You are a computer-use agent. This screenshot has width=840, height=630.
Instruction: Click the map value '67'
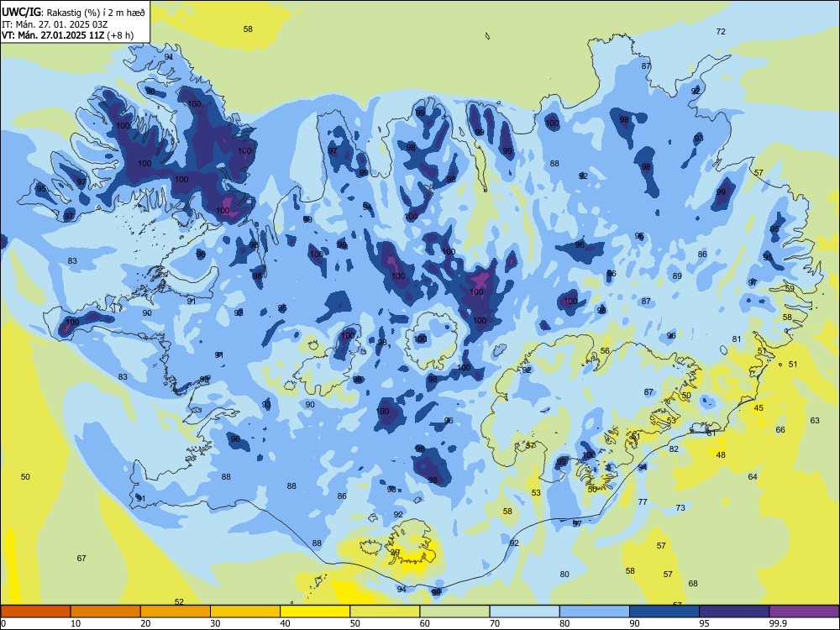(x=81, y=559)
